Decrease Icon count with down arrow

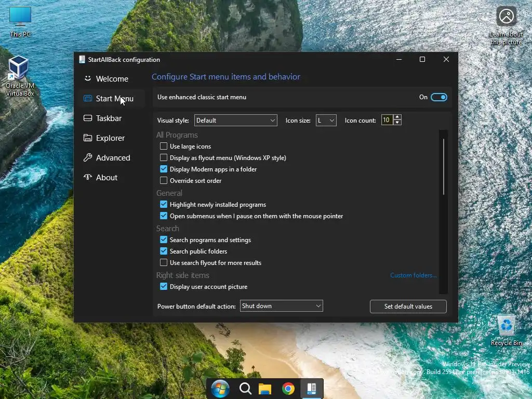(x=397, y=123)
